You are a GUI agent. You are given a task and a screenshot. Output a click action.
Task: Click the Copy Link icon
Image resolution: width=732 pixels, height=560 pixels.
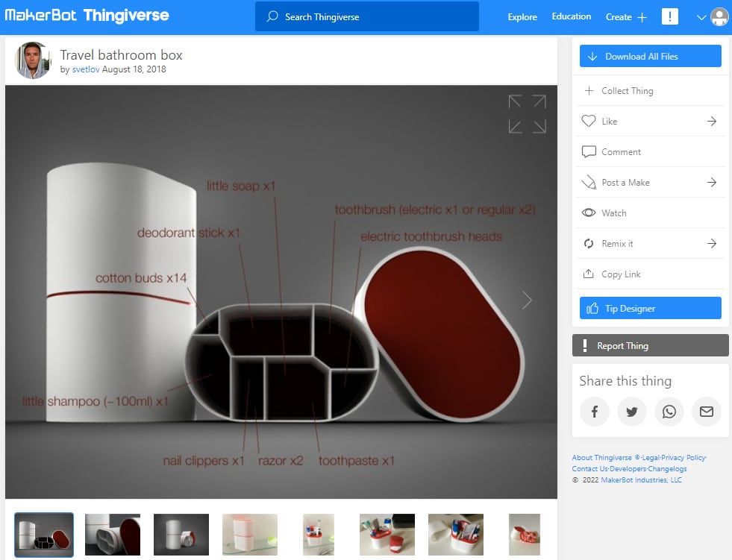pyautogui.click(x=589, y=274)
